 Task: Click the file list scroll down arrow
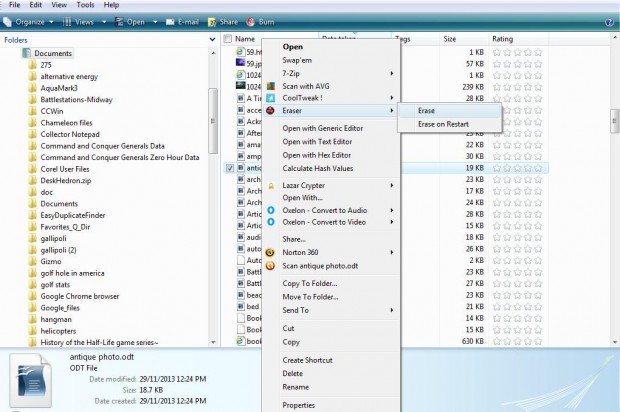click(x=615, y=342)
